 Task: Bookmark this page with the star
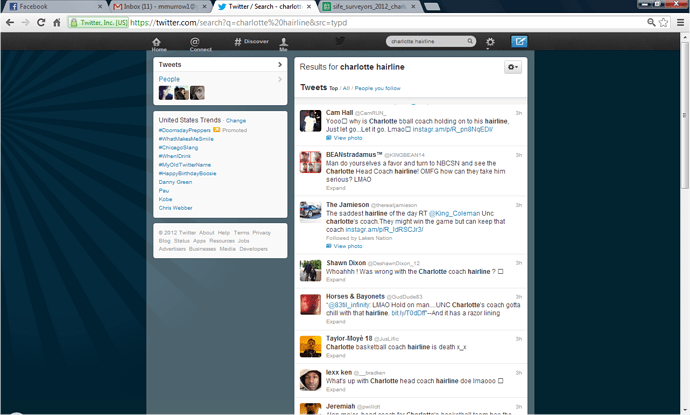point(663,22)
